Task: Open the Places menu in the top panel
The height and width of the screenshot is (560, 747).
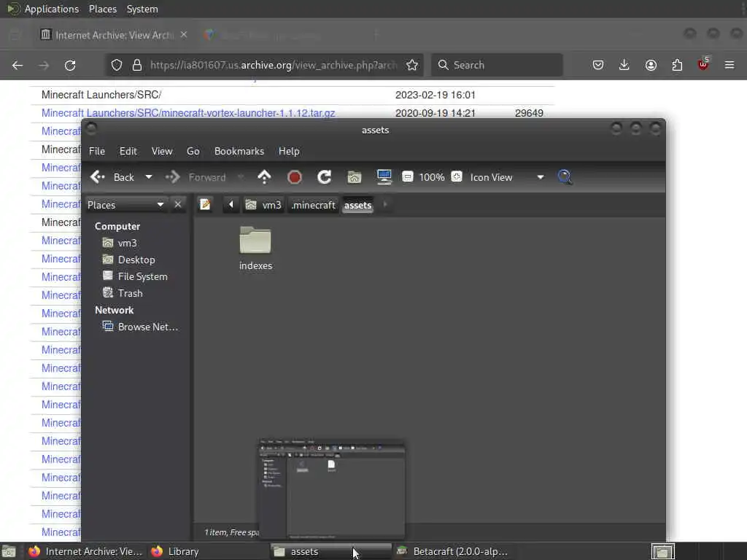Action: coord(102,9)
